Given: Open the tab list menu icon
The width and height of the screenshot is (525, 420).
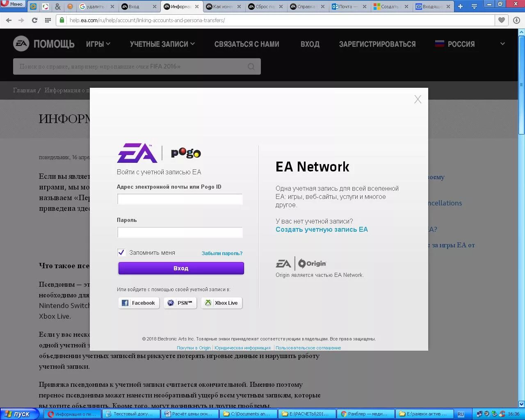Looking at the screenshot, I should (x=474, y=7).
